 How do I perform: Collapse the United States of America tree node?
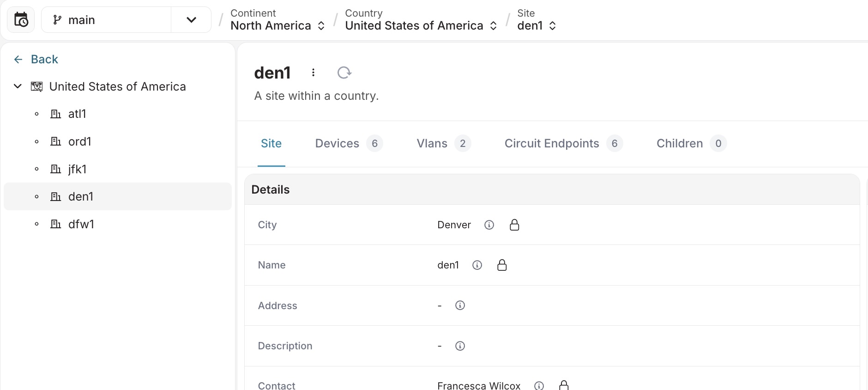tap(18, 86)
